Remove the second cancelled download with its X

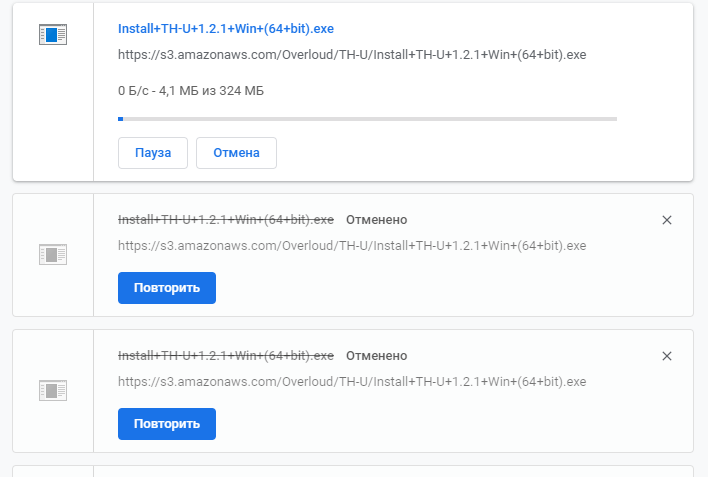coord(666,356)
